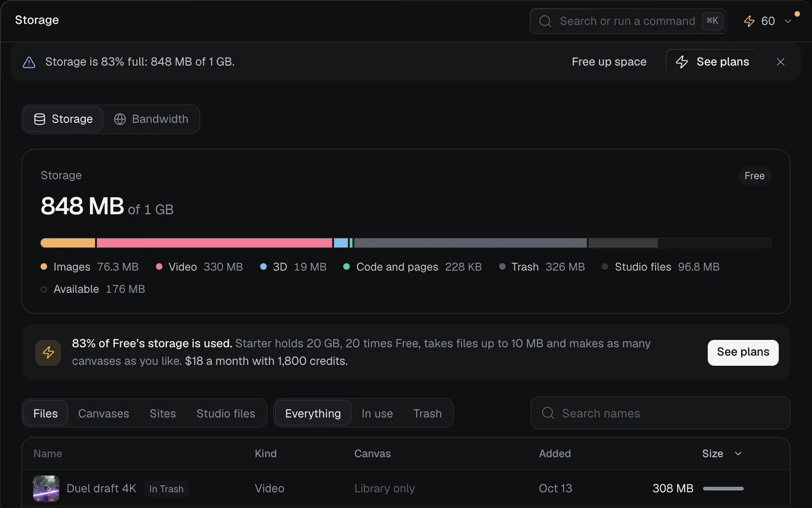Click the search magnifier icon in command bar
Image resolution: width=812 pixels, height=508 pixels.
tap(545, 21)
